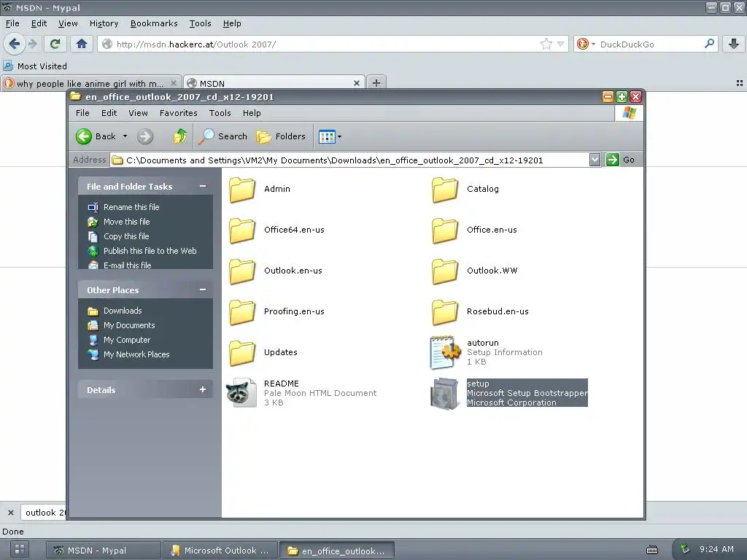Go to My Computer in Other Places
Viewport: 747px width, 560px height.
click(x=127, y=340)
